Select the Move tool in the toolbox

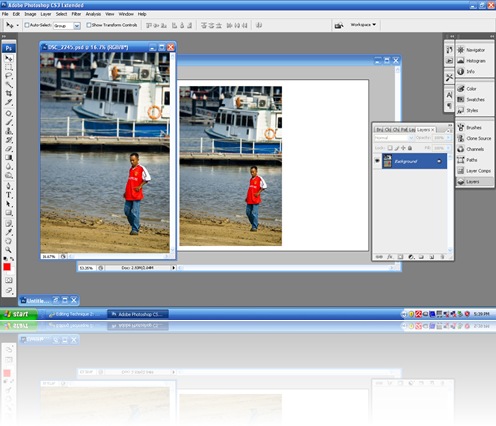coord(9,59)
